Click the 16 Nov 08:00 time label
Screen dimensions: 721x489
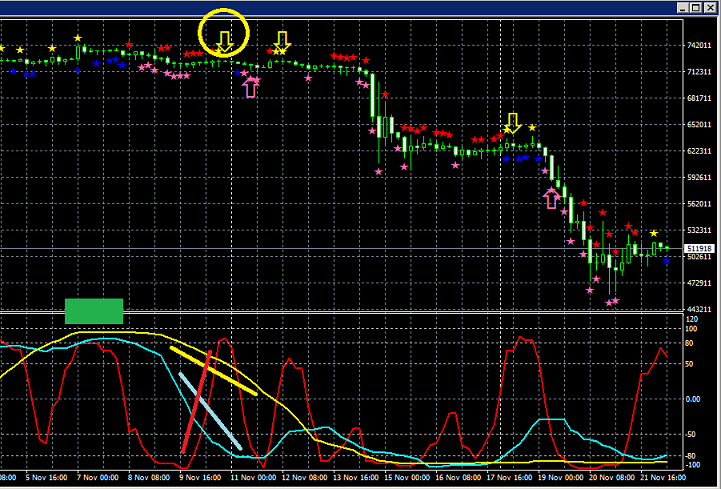click(x=458, y=477)
